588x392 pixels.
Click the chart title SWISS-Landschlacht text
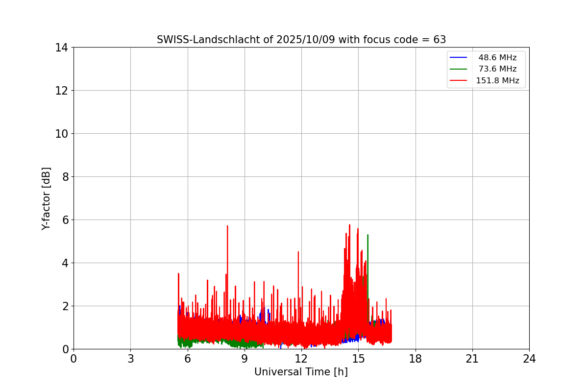click(x=301, y=40)
